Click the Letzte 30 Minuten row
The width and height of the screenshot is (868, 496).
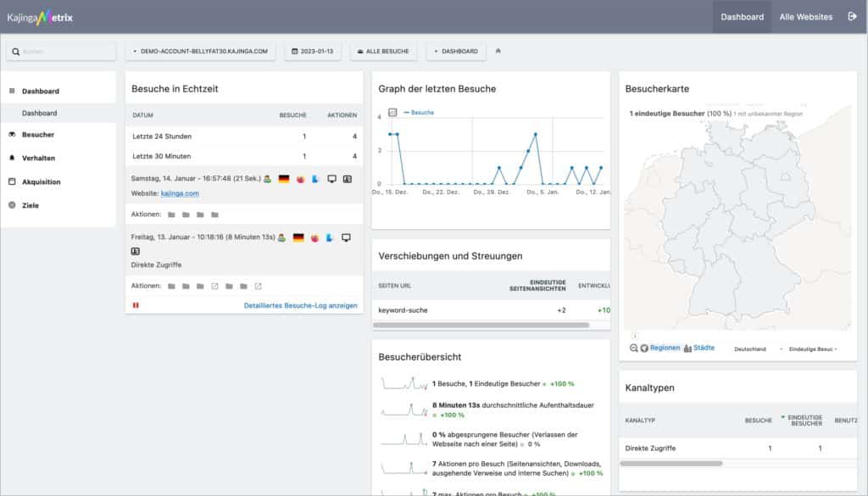click(244, 156)
